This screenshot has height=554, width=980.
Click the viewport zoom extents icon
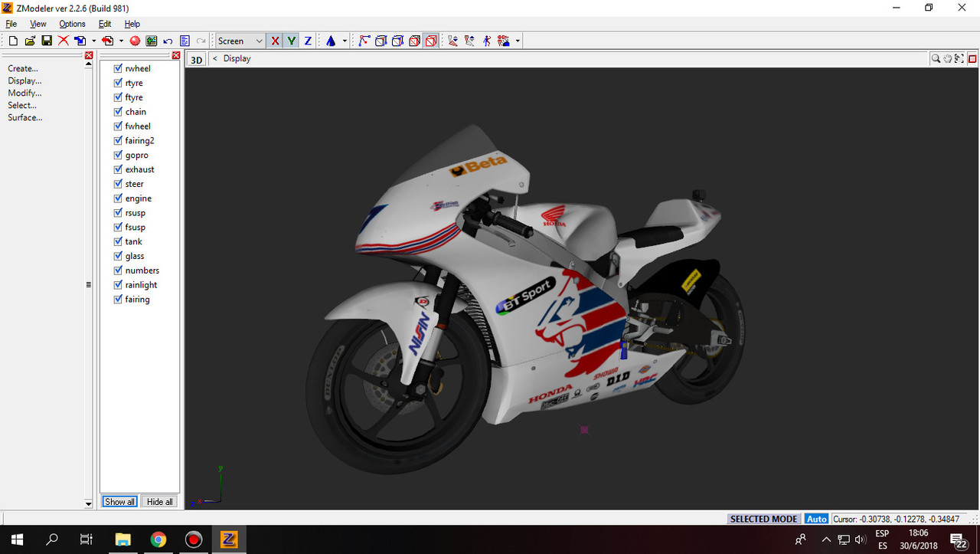(959, 58)
